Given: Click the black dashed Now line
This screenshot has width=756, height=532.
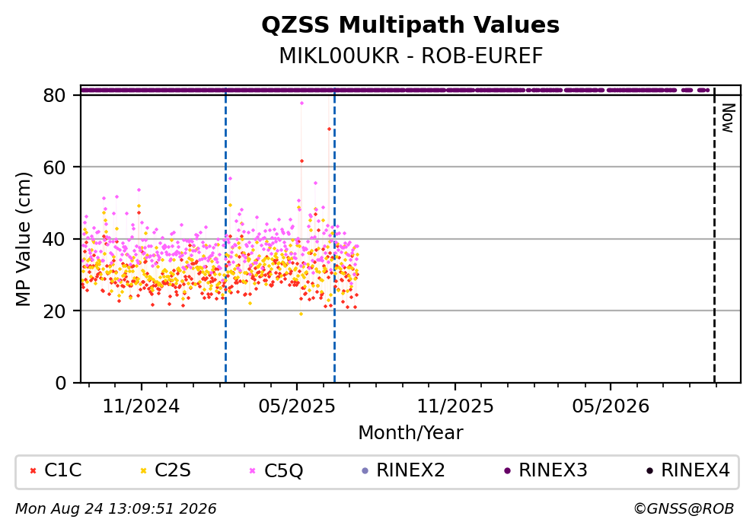Looking at the screenshot, I should [715, 235].
